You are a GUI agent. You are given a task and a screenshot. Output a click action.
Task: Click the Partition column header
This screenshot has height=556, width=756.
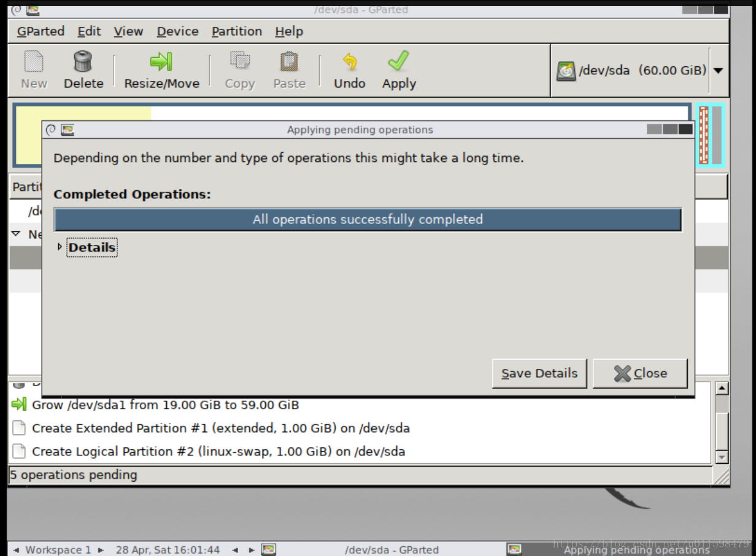tap(26, 187)
